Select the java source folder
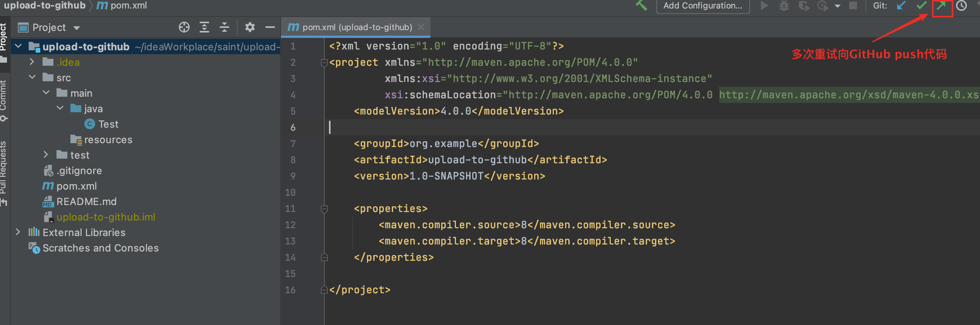This screenshot has width=980, height=325. (x=87, y=109)
